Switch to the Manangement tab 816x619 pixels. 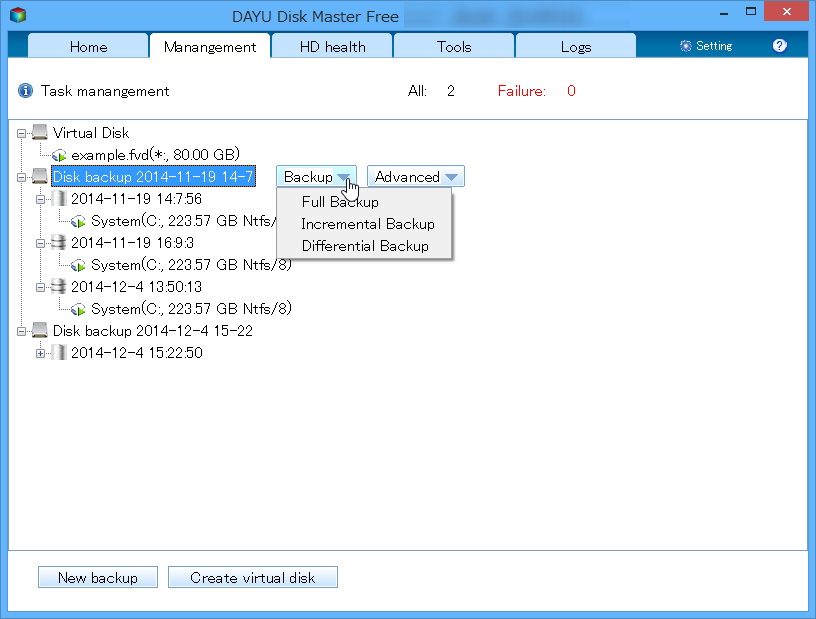[210, 46]
